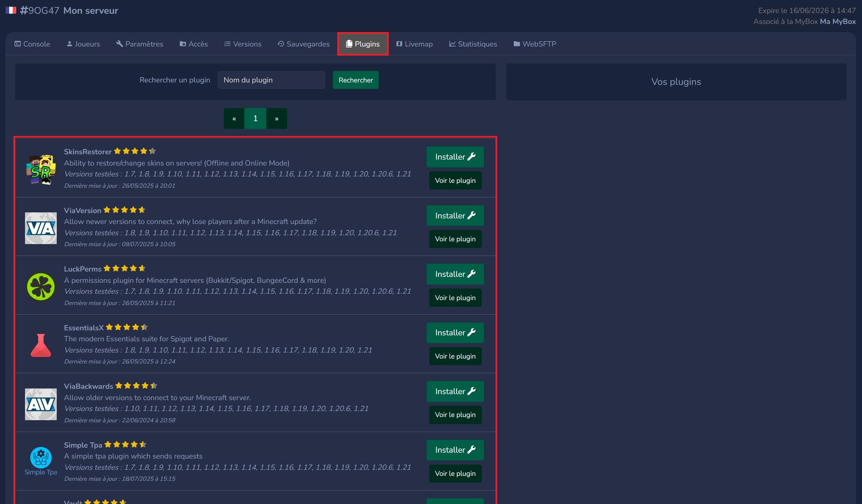Click the SkinsRestorer plugin title
This screenshot has height=504, width=862.
88,152
